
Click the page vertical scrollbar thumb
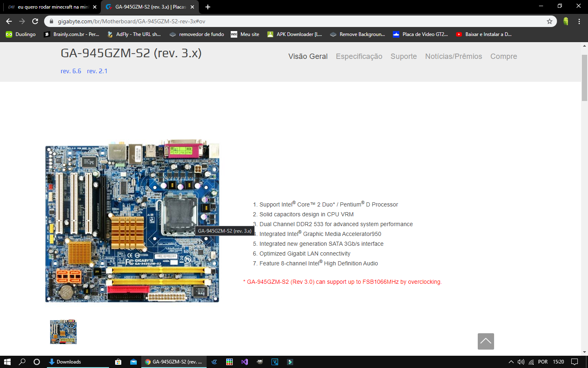tap(584, 78)
